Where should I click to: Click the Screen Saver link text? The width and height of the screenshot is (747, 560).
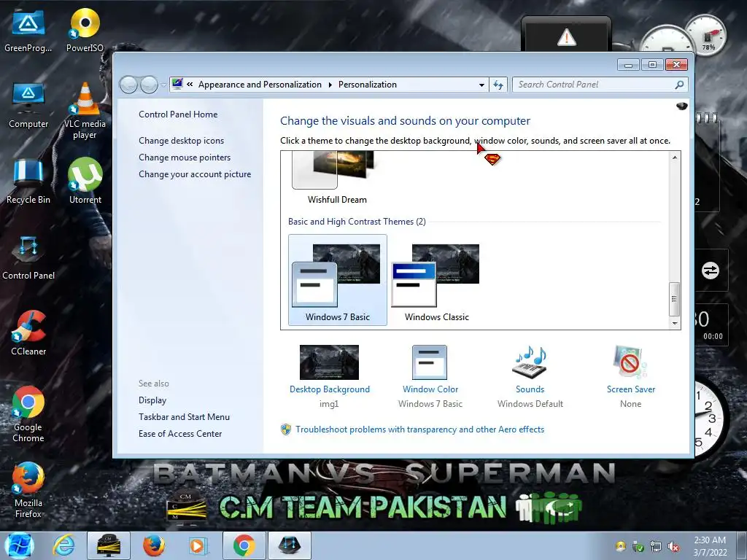pyautogui.click(x=630, y=389)
